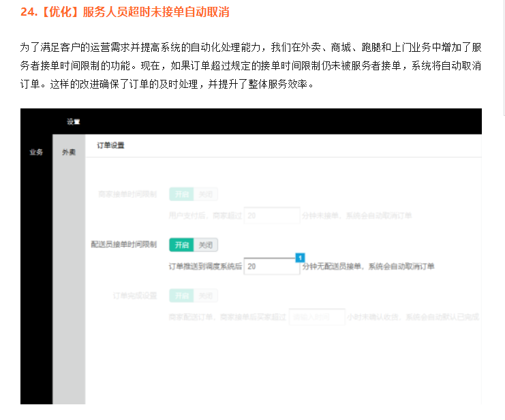Switch 订单完成设置 to 关闭

205,296
